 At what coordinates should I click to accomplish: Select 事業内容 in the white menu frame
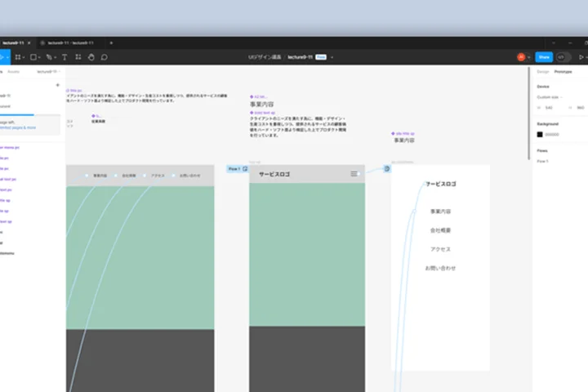point(441,212)
